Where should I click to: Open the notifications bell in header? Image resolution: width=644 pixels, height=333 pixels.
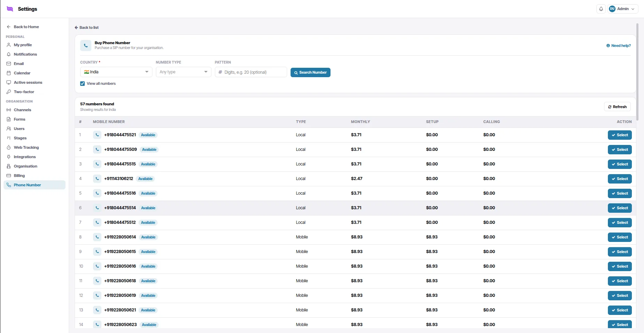pyautogui.click(x=601, y=9)
